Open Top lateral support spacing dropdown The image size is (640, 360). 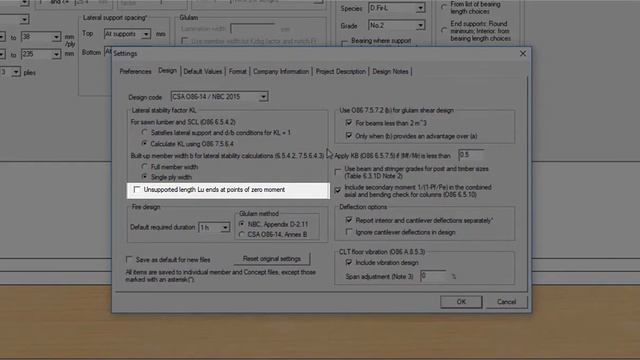[146, 34]
